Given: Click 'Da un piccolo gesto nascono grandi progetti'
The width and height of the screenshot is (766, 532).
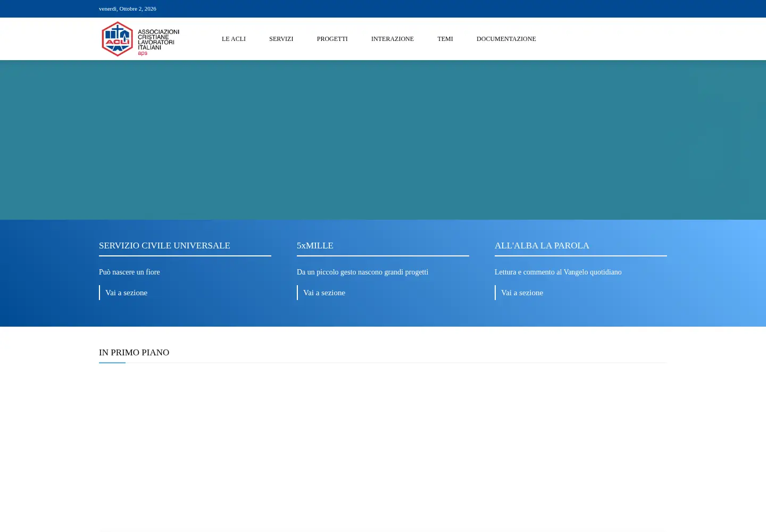Looking at the screenshot, I should click(362, 272).
